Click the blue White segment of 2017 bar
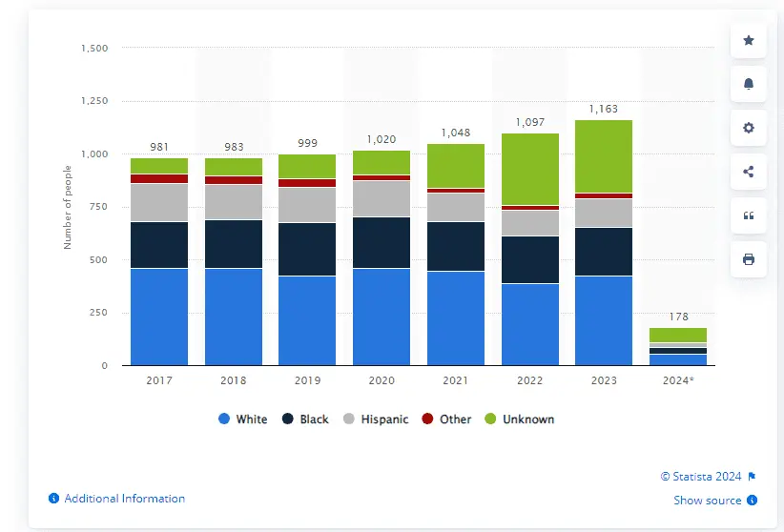The height and width of the screenshot is (532, 784). (x=159, y=317)
